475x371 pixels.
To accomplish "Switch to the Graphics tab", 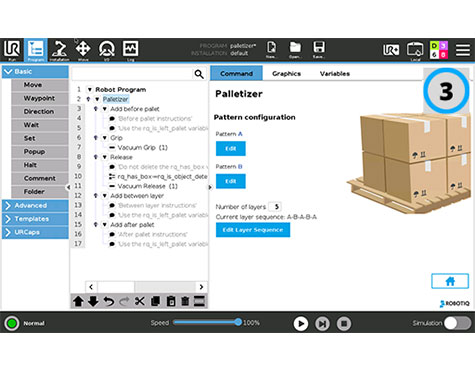I will pos(286,74).
